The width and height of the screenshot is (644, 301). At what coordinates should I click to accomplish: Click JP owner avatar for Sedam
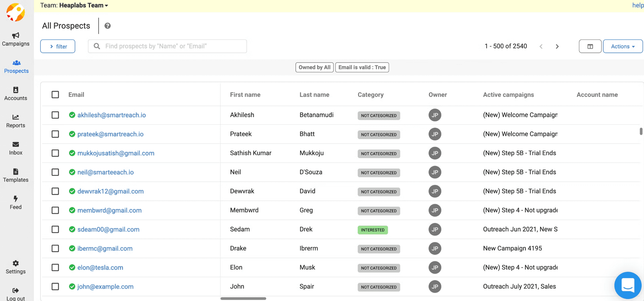[435, 229]
